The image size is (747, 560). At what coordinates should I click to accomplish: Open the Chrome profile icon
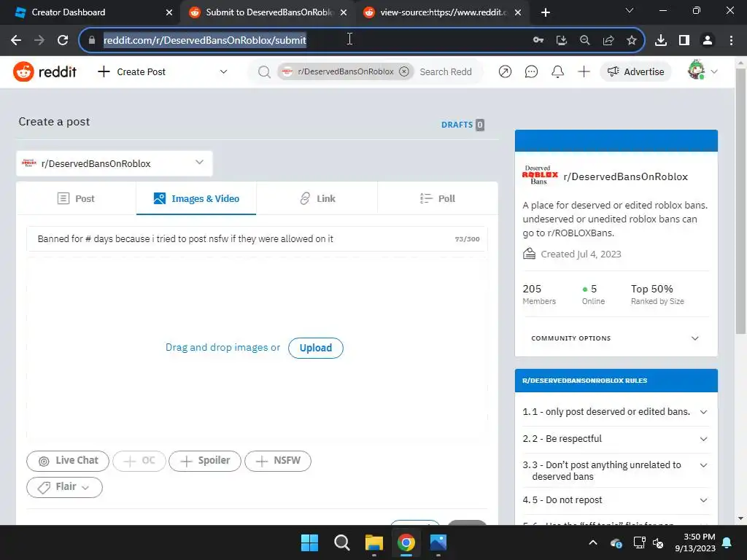click(x=708, y=40)
